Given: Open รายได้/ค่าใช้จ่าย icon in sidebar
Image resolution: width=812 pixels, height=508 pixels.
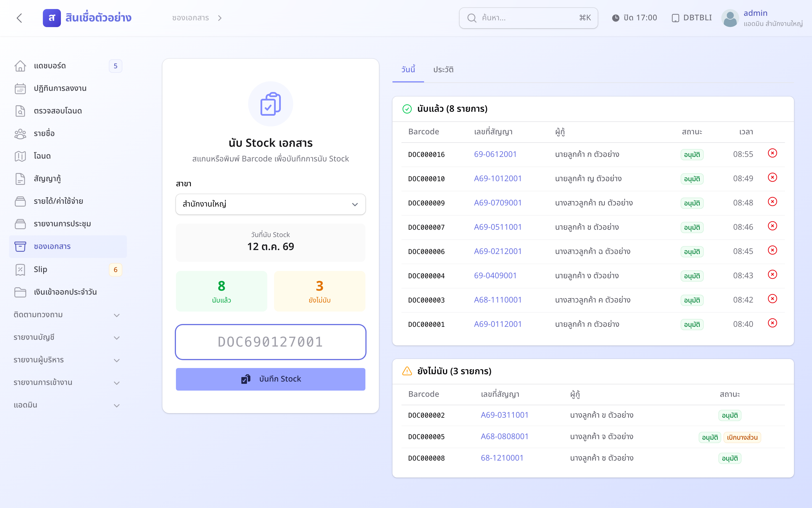Looking at the screenshot, I should point(20,201).
